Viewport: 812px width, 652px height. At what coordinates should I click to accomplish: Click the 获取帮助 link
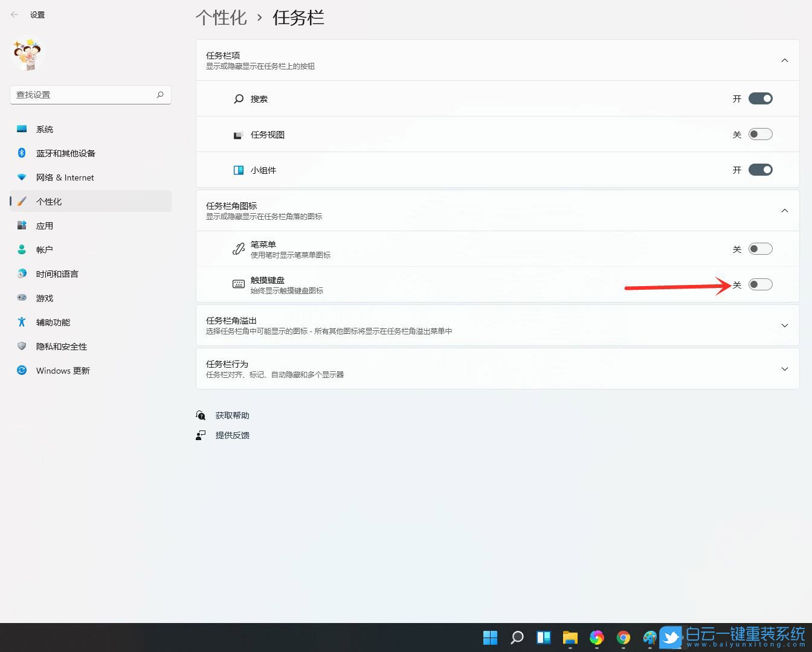click(x=231, y=415)
